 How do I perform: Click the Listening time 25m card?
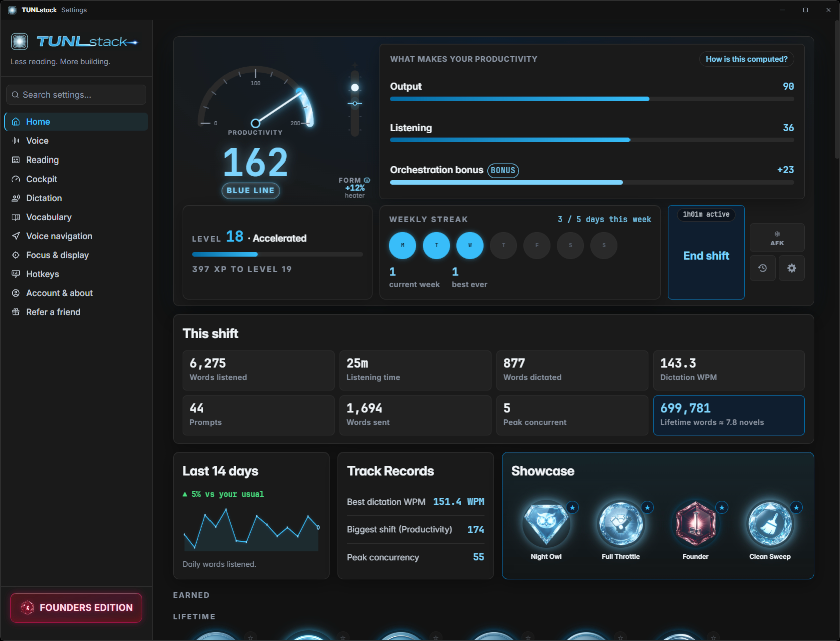[x=415, y=370]
